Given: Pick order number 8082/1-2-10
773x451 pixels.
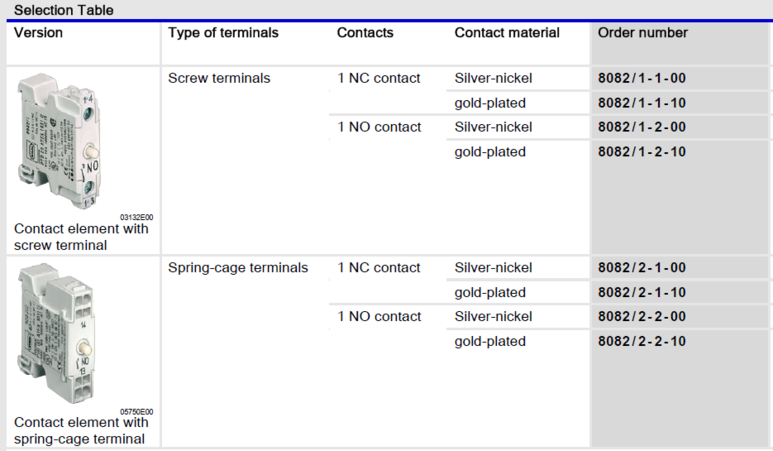Looking at the screenshot, I should click(x=641, y=152).
